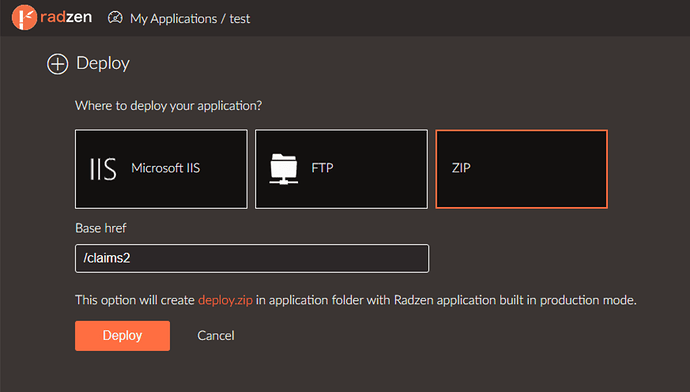Image resolution: width=690 pixels, height=392 pixels.
Task: Click 'This option will create' description text
Action: pos(135,300)
